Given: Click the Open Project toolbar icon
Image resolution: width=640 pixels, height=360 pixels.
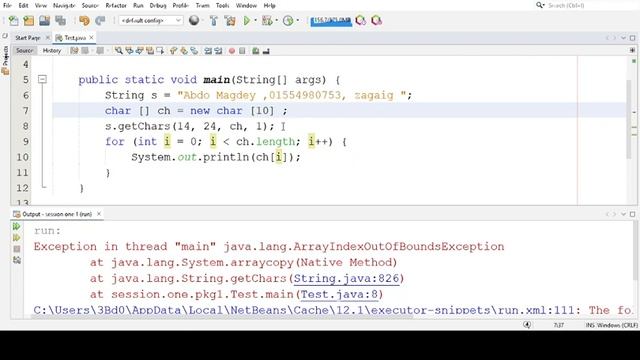Looking at the screenshot, I should (x=44, y=20).
